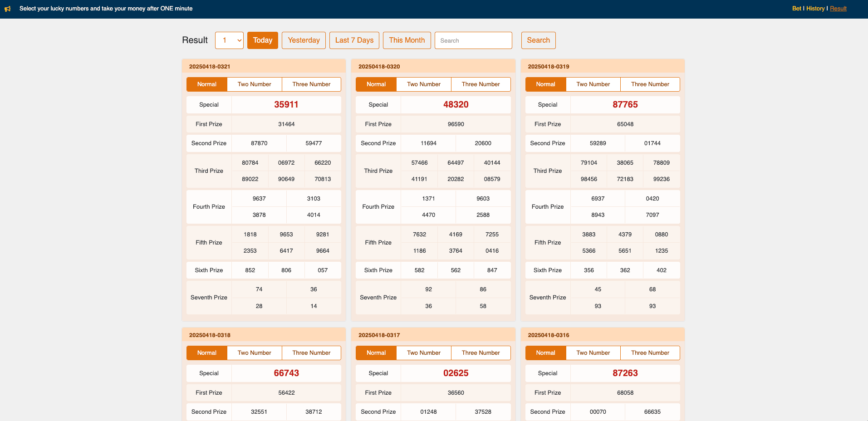Viewport: 868px width, 421px height.
Task: Open the result page number dropdown
Action: point(229,40)
